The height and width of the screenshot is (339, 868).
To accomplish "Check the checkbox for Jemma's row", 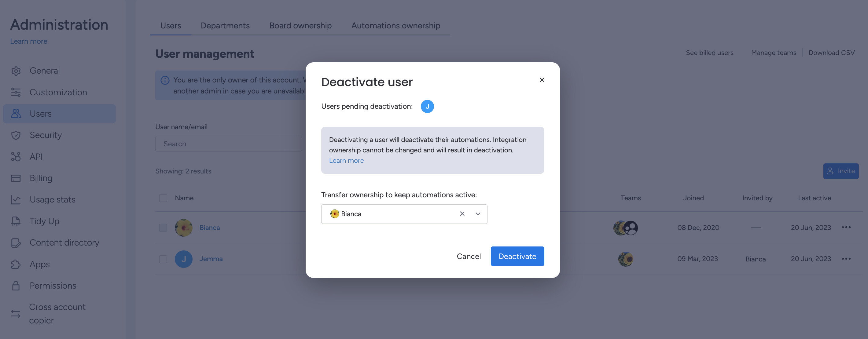I will 163,259.
